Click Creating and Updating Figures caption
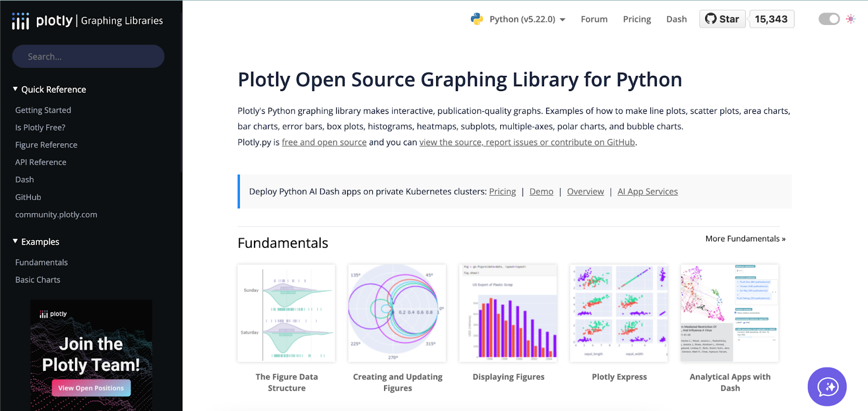This screenshot has width=868, height=411. (x=398, y=382)
